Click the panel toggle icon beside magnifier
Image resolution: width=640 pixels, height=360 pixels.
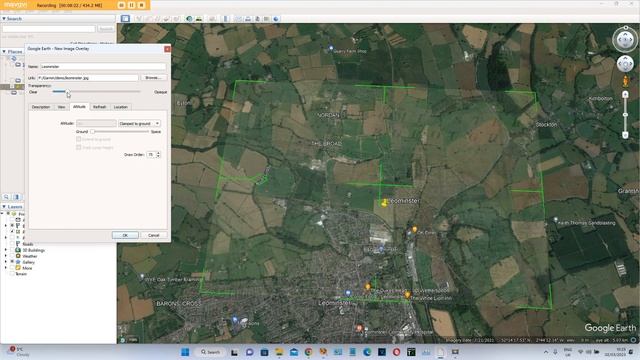pyautogui.click(x=17, y=197)
